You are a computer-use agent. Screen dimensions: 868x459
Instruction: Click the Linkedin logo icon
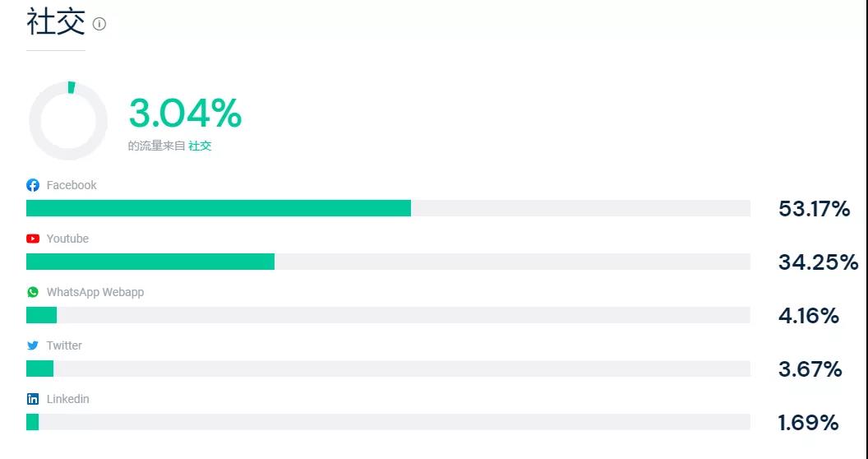33,399
